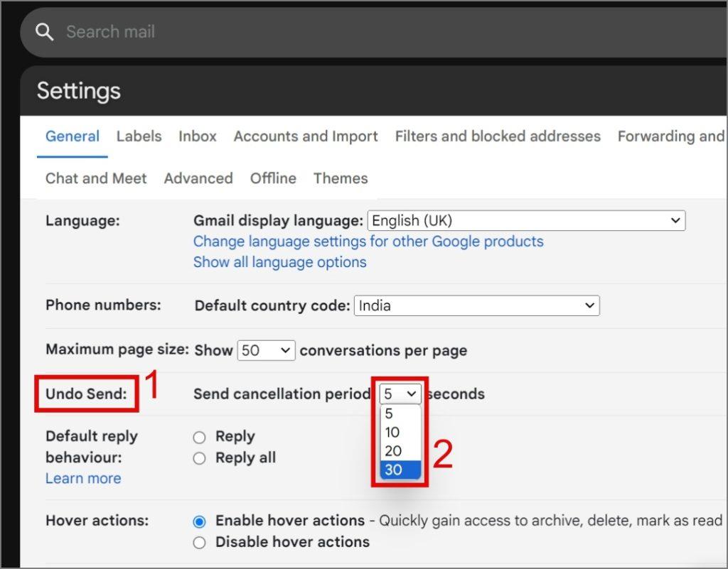
Task: Open the Offline tab
Action: tap(273, 178)
